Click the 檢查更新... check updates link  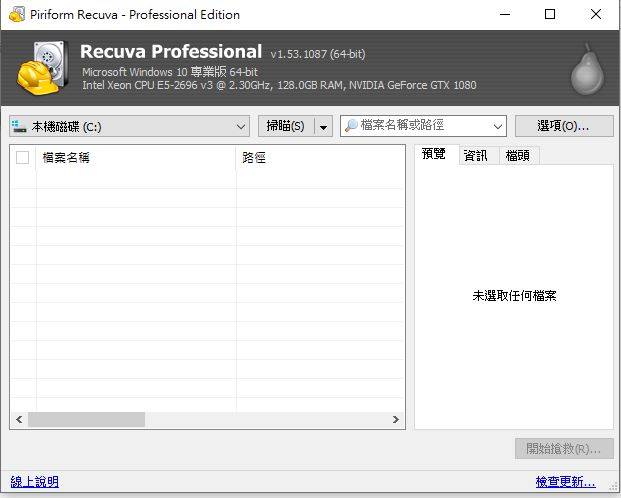click(566, 482)
